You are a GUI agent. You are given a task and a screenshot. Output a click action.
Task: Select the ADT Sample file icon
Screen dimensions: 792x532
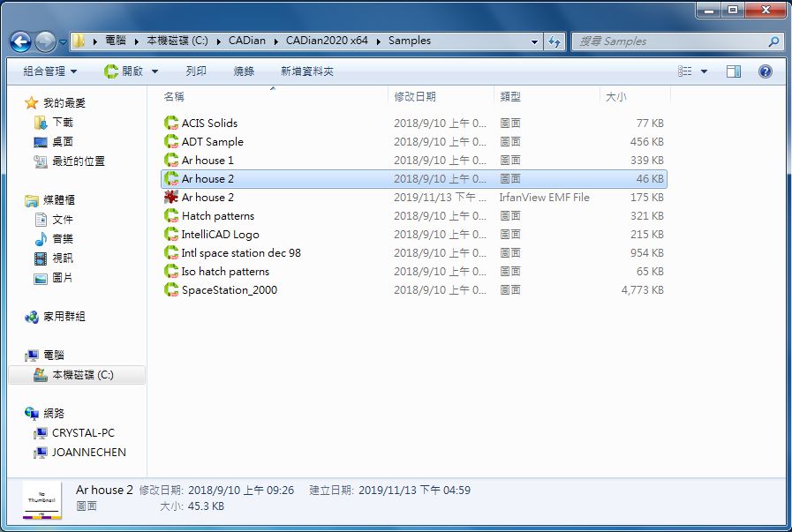(x=171, y=141)
